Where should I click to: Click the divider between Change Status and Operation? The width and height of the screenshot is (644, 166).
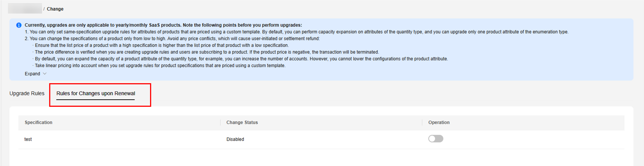coord(422,122)
